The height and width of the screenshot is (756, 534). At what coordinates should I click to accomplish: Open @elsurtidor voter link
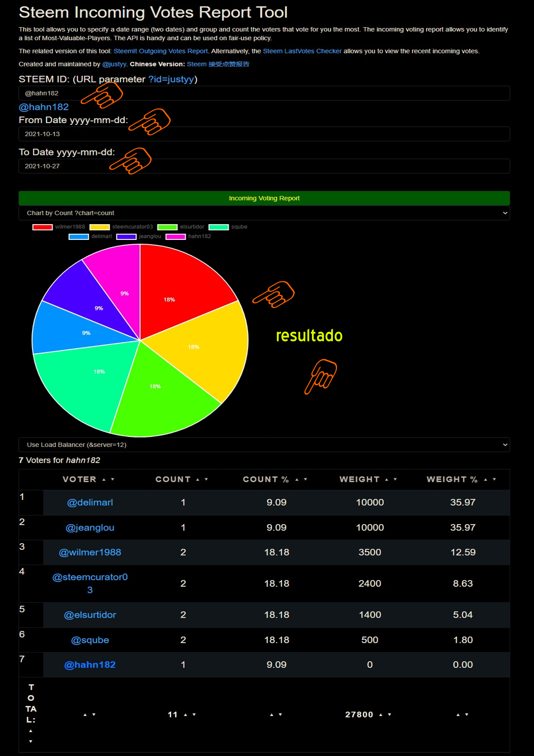[x=90, y=615]
